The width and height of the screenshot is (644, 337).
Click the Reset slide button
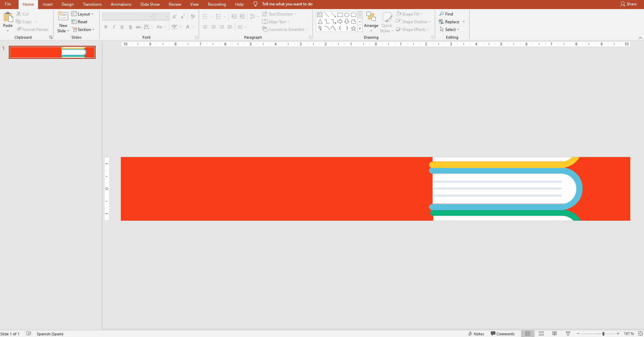tap(79, 22)
